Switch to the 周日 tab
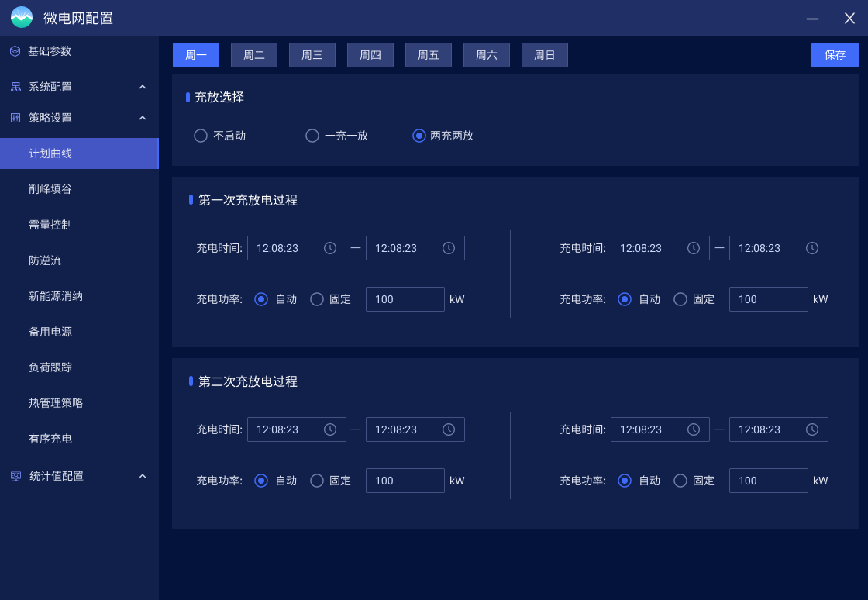Image resolution: width=868 pixels, height=600 pixels. click(544, 54)
